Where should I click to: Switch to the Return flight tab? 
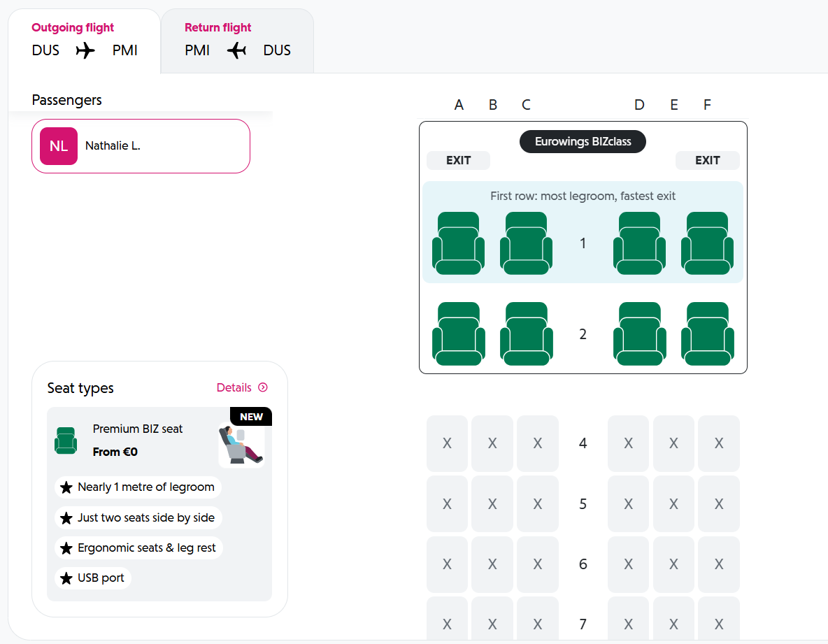(x=237, y=41)
